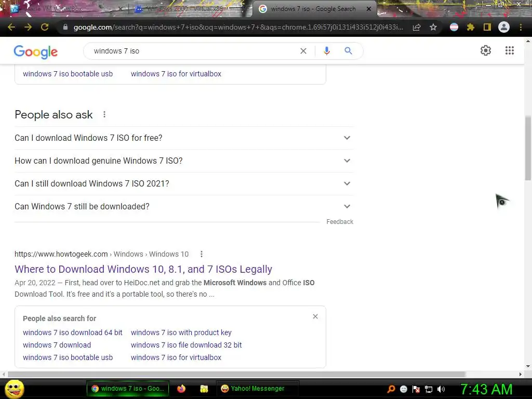Search windows 7 iso with product key
Screen dimensions: 532x399
[181, 332]
